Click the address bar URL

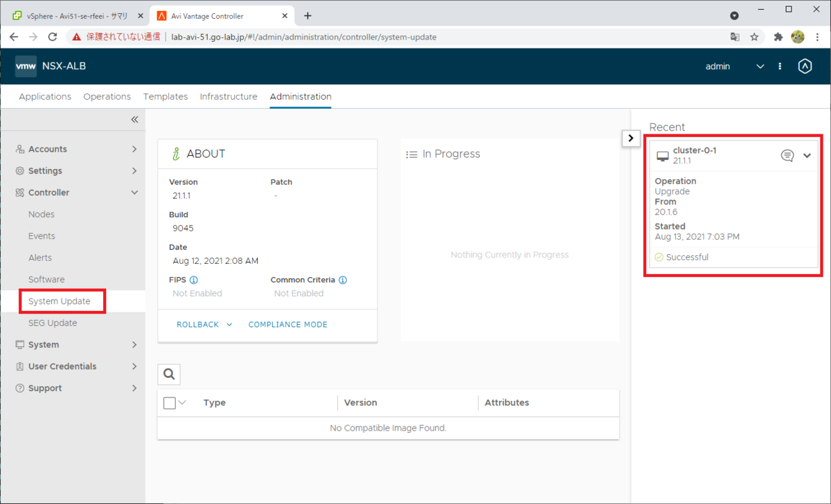[304, 37]
